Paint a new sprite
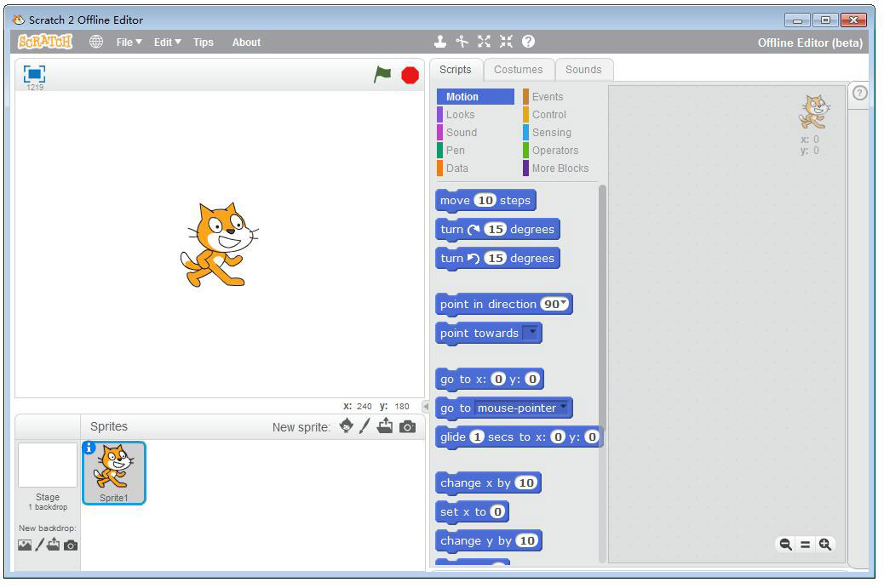Screen dimensions: 884x588 pos(365,426)
